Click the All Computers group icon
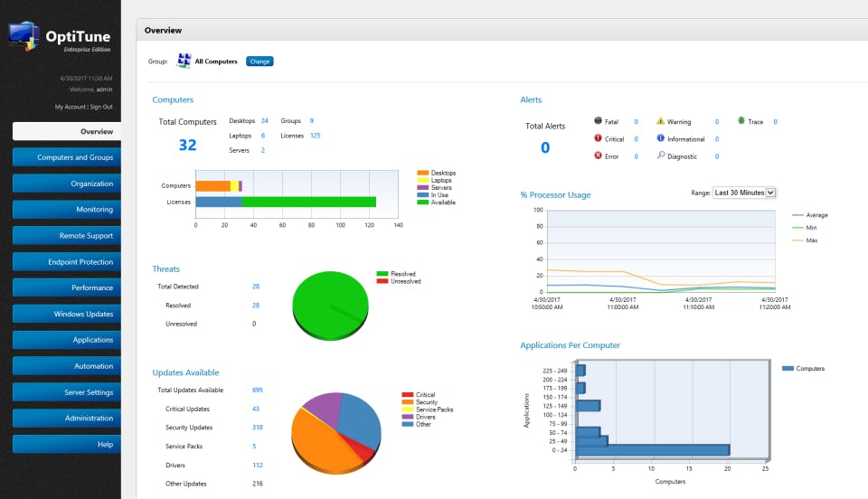The width and height of the screenshot is (868, 499). (184, 61)
